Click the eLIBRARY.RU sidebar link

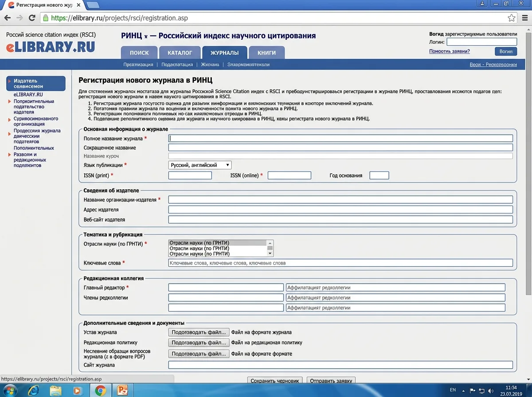[28, 94]
